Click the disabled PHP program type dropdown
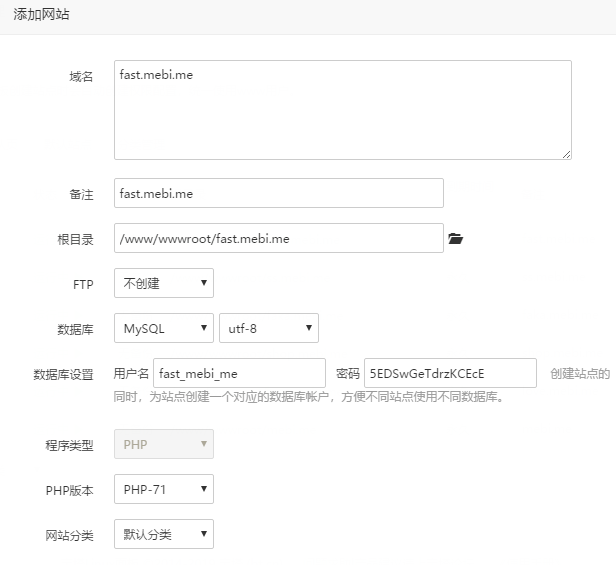 pos(164,444)
